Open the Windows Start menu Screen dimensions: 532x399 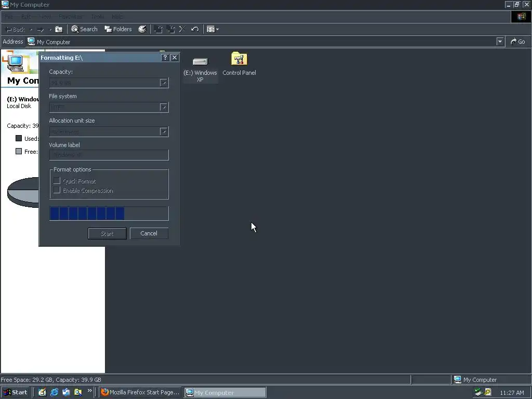tap(15, 392)
